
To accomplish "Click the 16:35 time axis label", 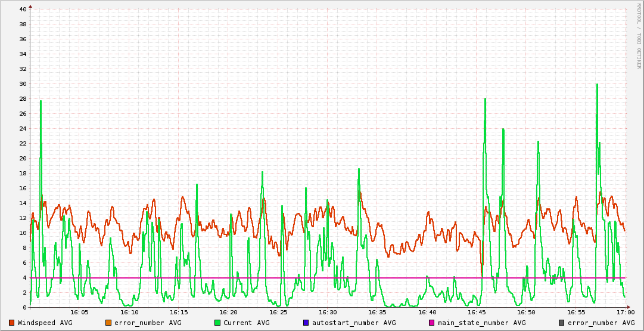I will [x=378, y=313].
